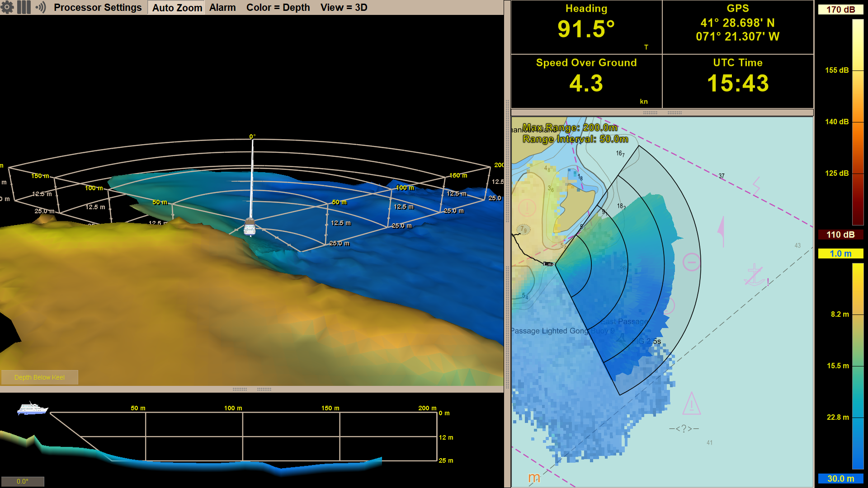Viewport: 868px width, 488px height.
Task: Click the GPS coordinates display panel
Action: coord(737,27)
